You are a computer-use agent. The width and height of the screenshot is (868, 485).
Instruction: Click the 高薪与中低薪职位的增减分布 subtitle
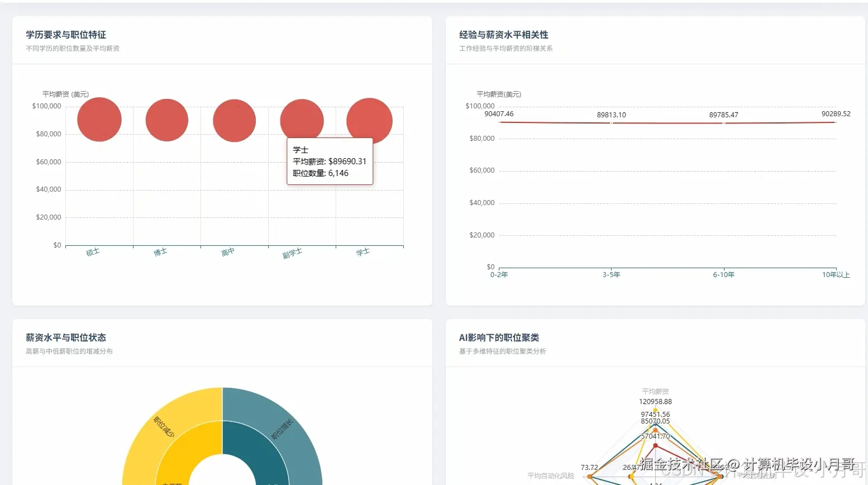(69, 351)
